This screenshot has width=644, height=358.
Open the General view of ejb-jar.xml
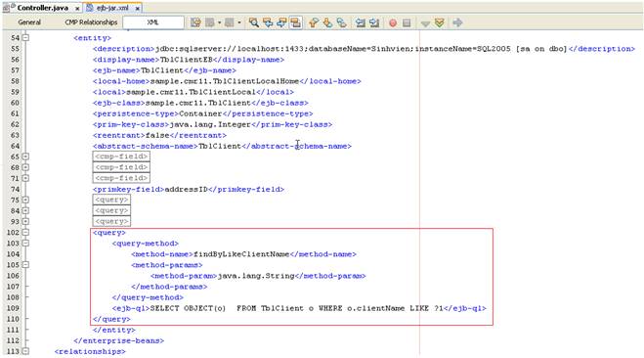click(29, 22)
